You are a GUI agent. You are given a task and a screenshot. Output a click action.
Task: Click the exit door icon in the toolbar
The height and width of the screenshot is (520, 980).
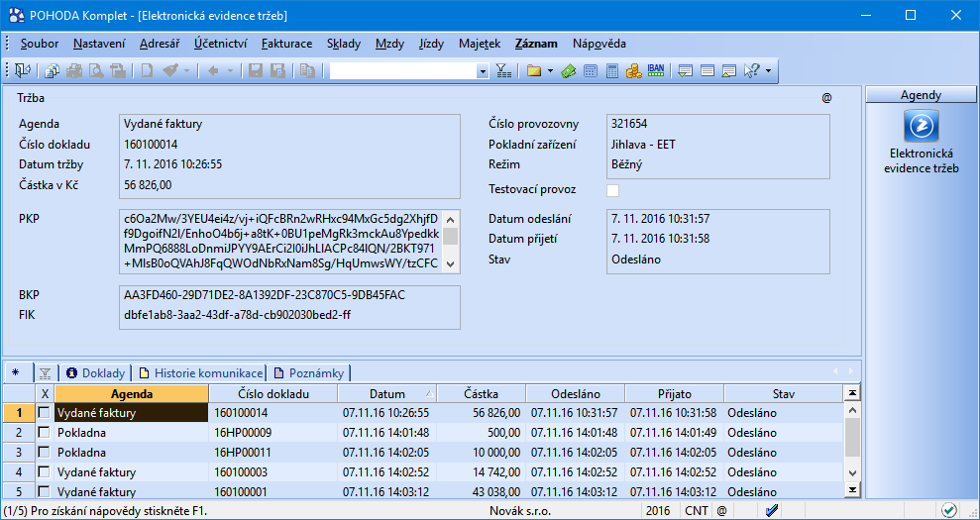click(23, 71)
